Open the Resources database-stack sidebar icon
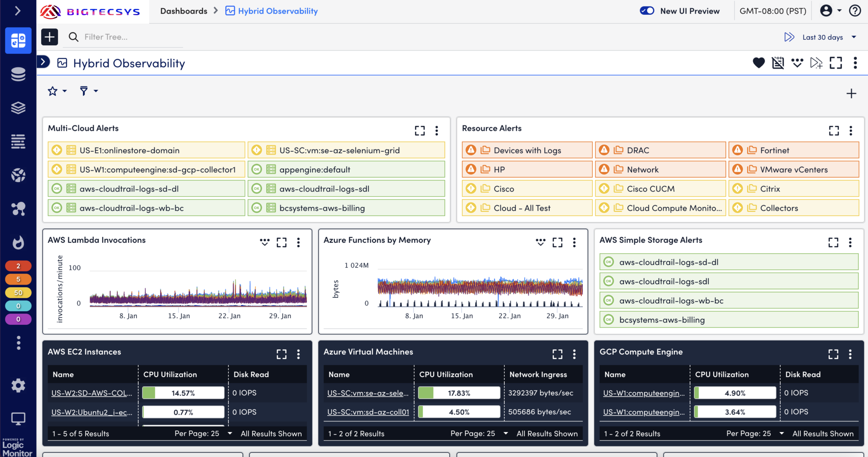The image size is (868, 457). pyautogui.click(x=18, y=74)
